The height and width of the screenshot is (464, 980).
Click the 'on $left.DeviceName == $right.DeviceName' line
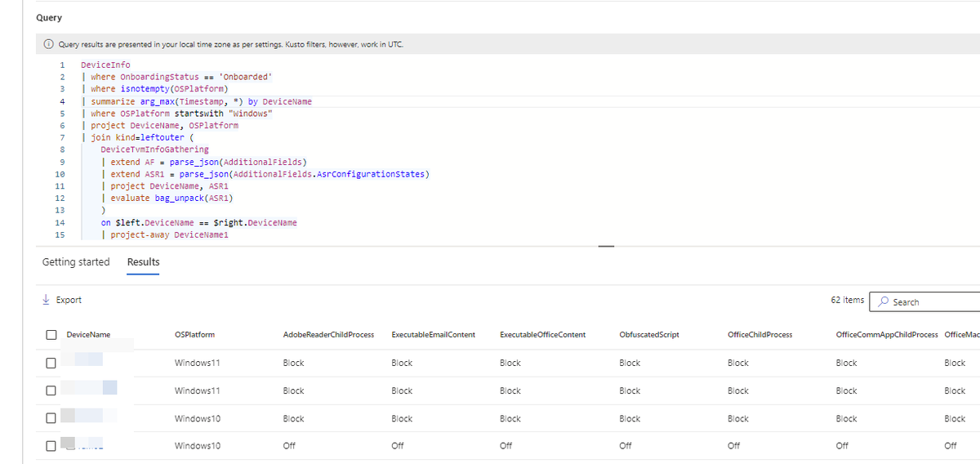tap(198, 222)
